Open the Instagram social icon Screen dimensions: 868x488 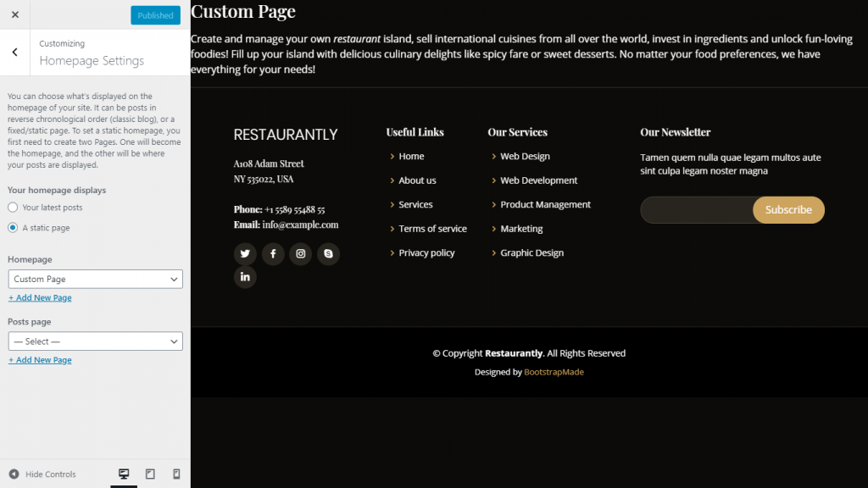tap(300, 253)
